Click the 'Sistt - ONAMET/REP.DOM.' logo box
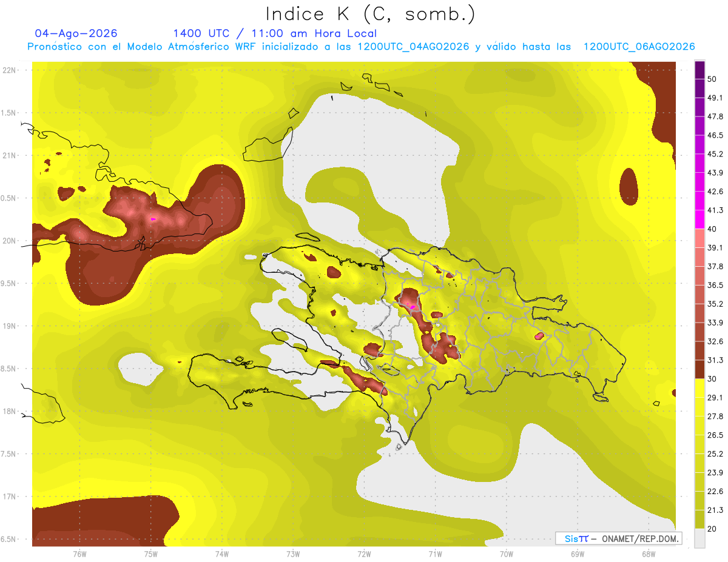 click(x=618, y=538)
